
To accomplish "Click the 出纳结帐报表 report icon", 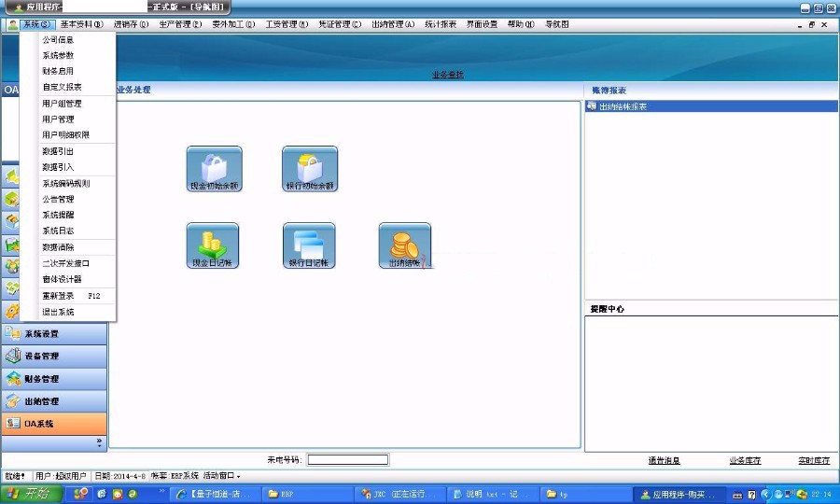I will (x=592, y=106).
